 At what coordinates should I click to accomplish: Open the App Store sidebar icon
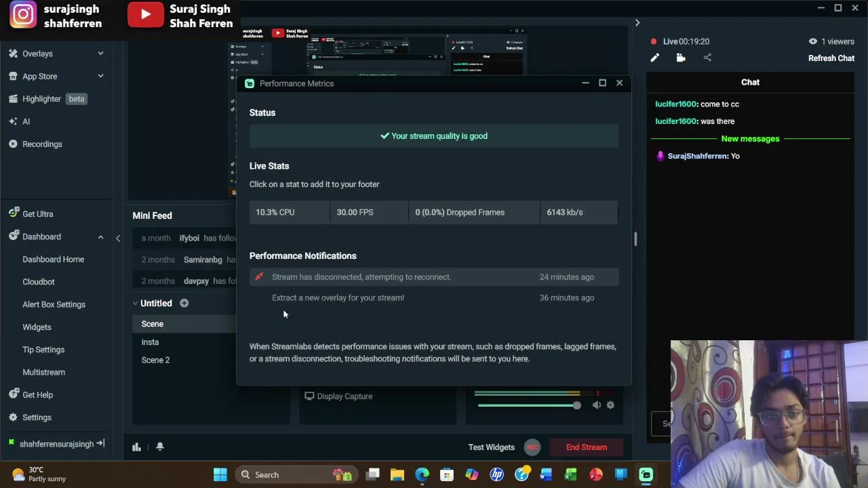pos(13,77)
